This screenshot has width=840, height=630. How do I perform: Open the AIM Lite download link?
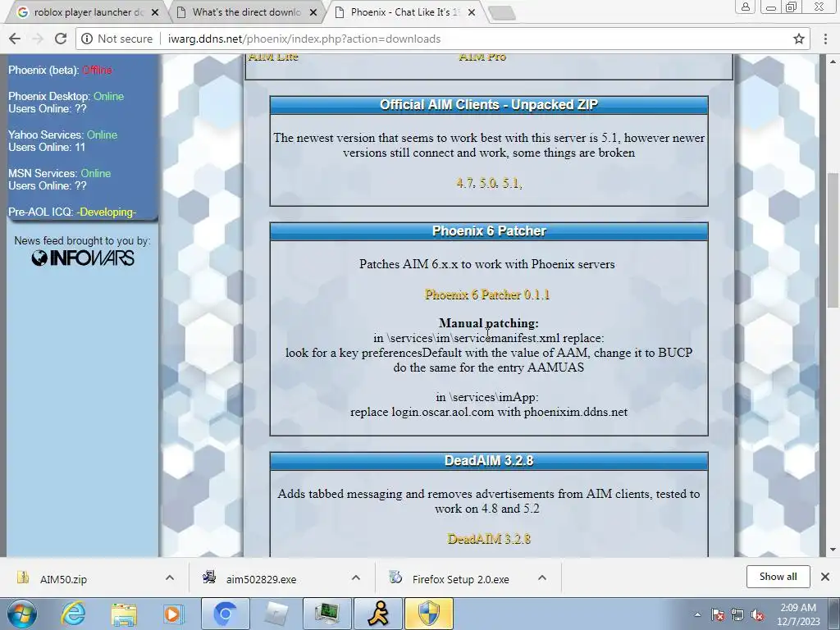coord(273,57)
